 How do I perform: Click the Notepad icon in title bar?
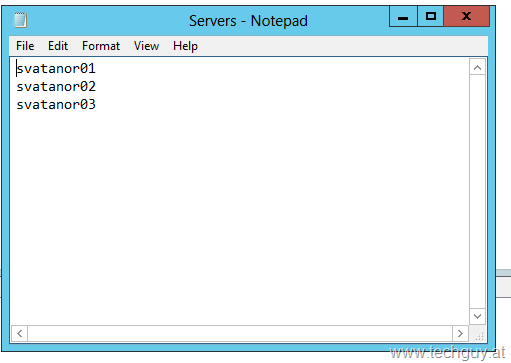click(x=20, y=20)
